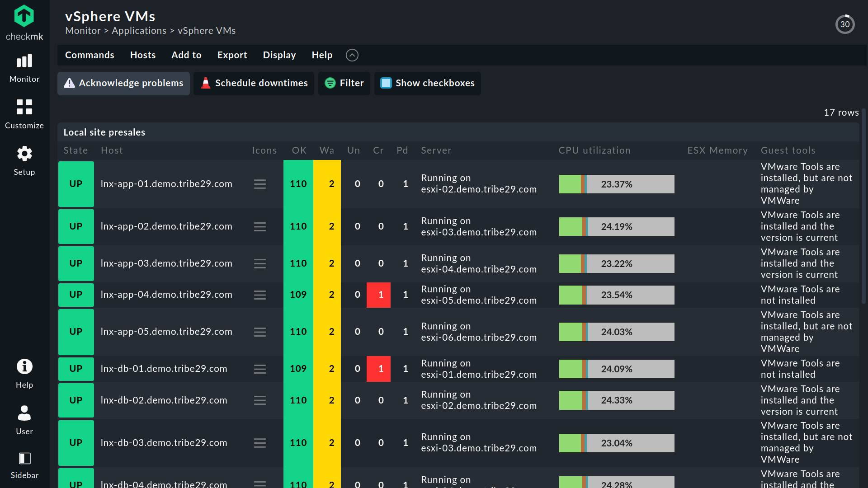868x488 pixels.
Task: Open host lnx-db-03.demo.tribe29.com
Action: (x=164, y=443)
